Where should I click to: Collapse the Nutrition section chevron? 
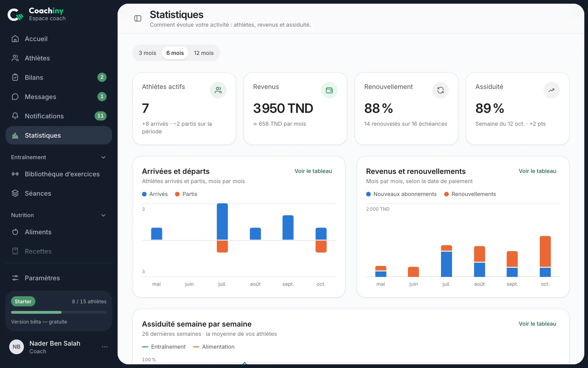[x=104, y=215]
